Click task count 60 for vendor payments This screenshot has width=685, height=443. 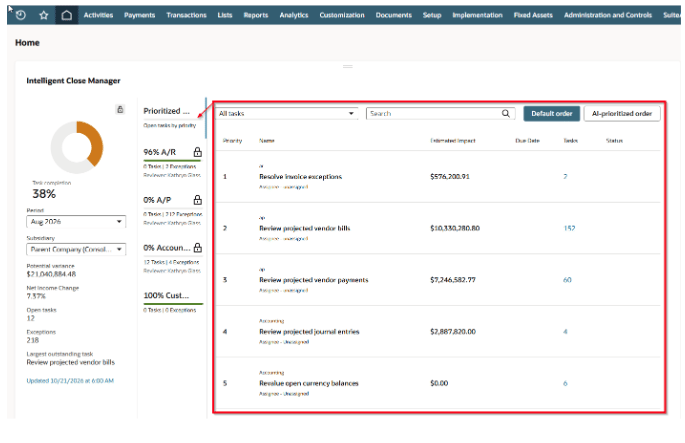[x=567, y=280]
